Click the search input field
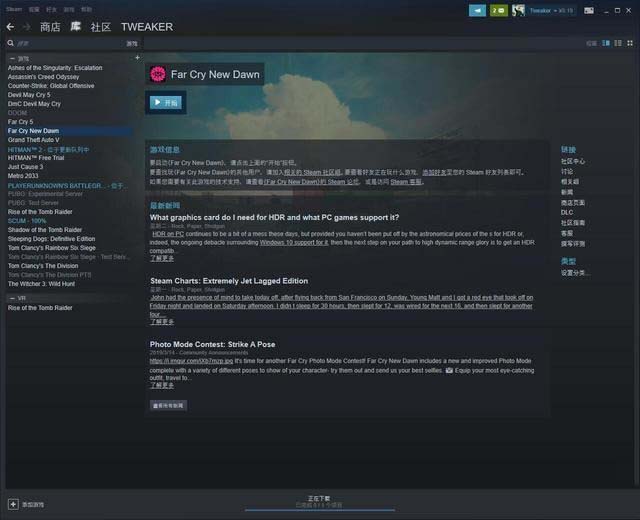 (x=69, y=43)
